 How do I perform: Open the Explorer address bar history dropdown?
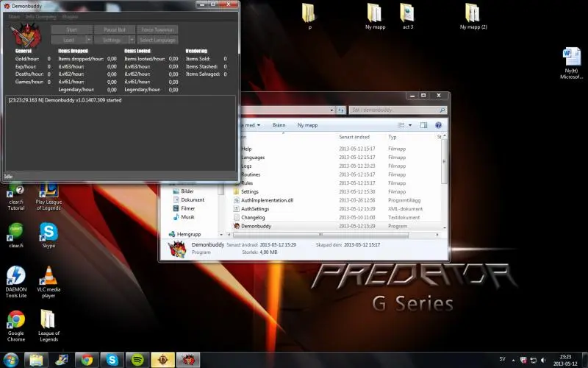(331, 110)
